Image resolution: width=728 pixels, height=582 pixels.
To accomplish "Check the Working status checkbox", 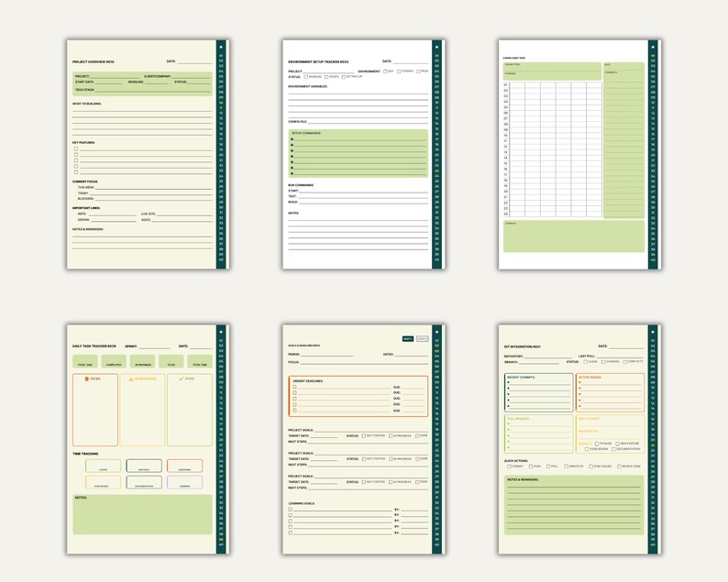I will click(306, 77).
